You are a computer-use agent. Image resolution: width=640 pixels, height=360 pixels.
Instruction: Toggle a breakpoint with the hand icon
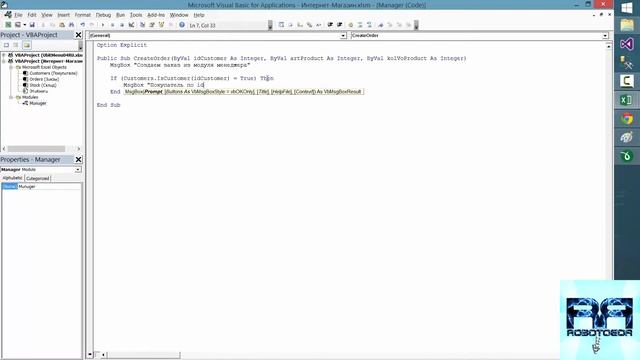350,25
